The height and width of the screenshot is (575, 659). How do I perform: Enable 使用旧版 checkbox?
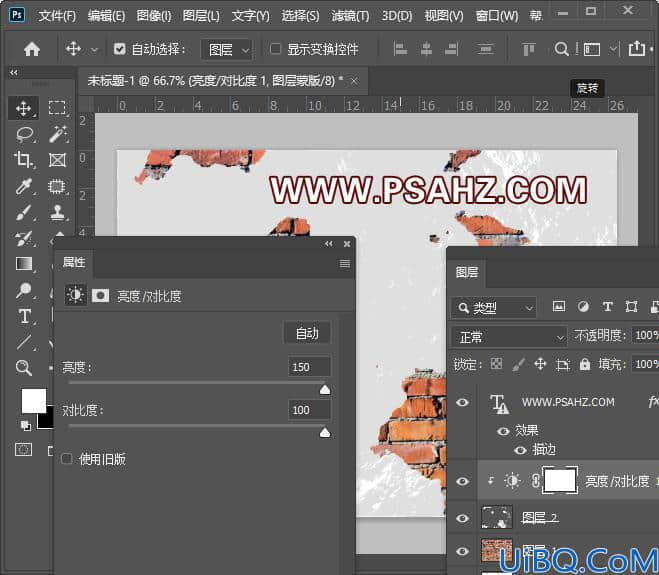66,459
